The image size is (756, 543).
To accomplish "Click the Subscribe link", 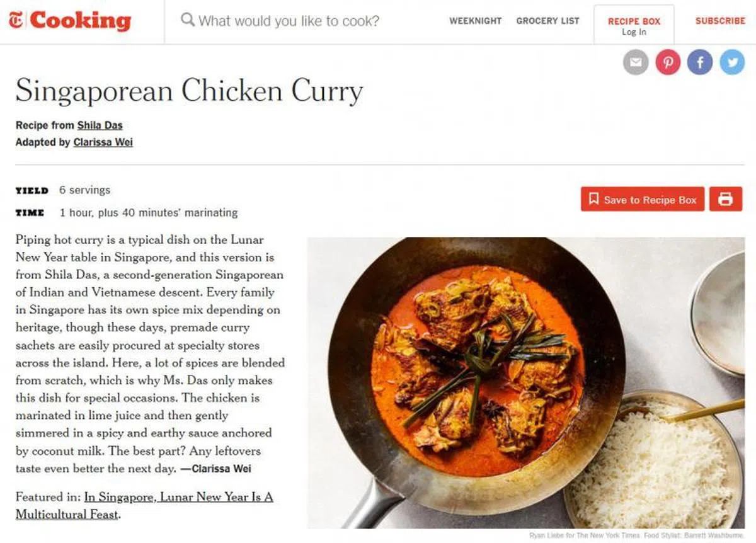I will point(720,21).
